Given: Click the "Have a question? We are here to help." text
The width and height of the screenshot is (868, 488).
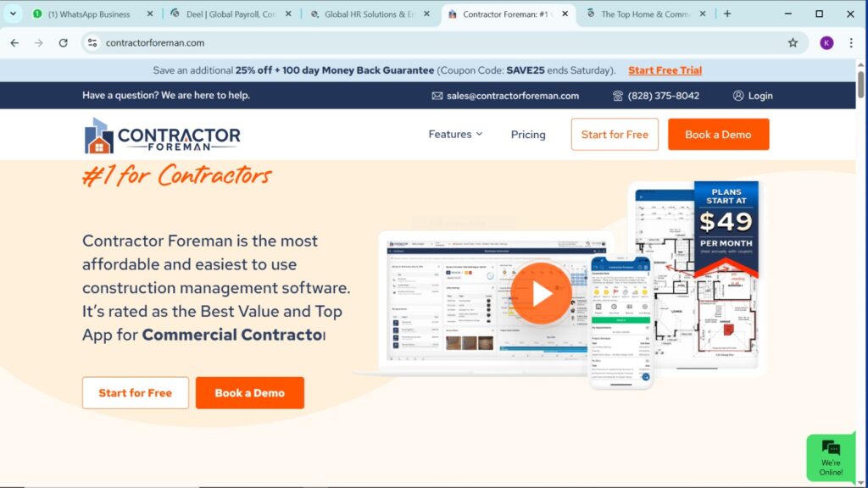Looking at the screenshot, I should click(166, 95).
